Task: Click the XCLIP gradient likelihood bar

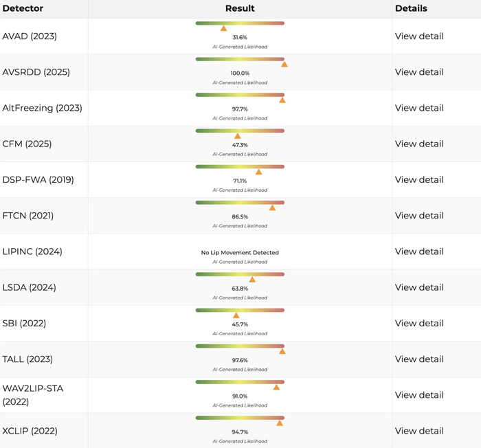Action: point(240,418)
